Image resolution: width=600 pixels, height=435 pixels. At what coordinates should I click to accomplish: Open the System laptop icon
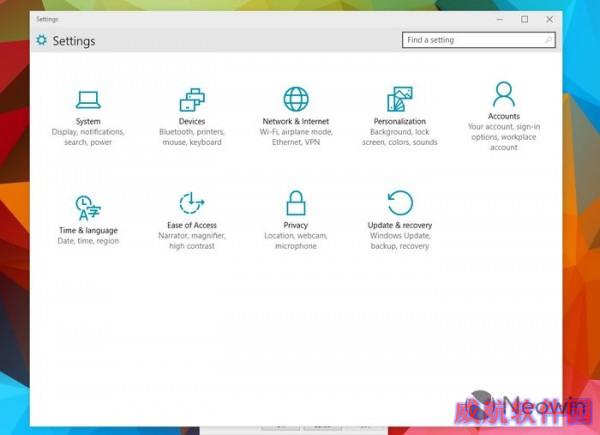[x=88, y=100]
